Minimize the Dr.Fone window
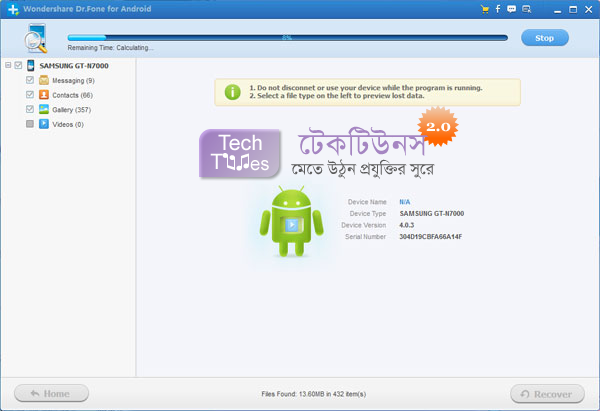 click(558, 10)
